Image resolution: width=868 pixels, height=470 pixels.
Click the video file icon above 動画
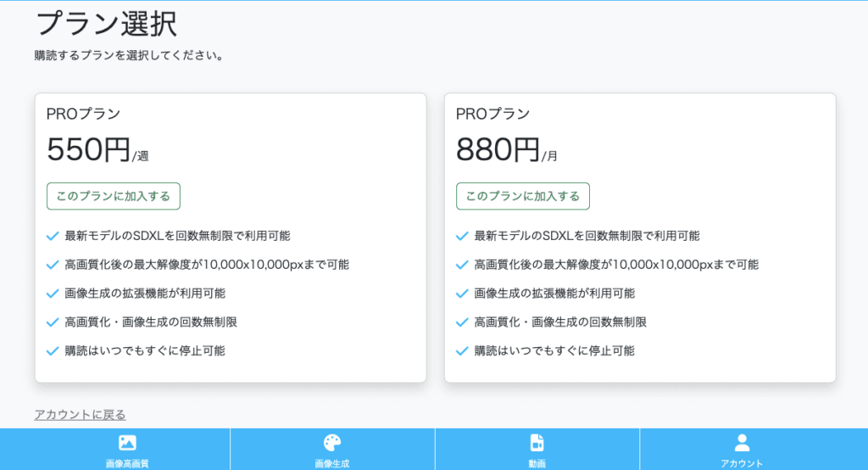(x=537, y=443)
